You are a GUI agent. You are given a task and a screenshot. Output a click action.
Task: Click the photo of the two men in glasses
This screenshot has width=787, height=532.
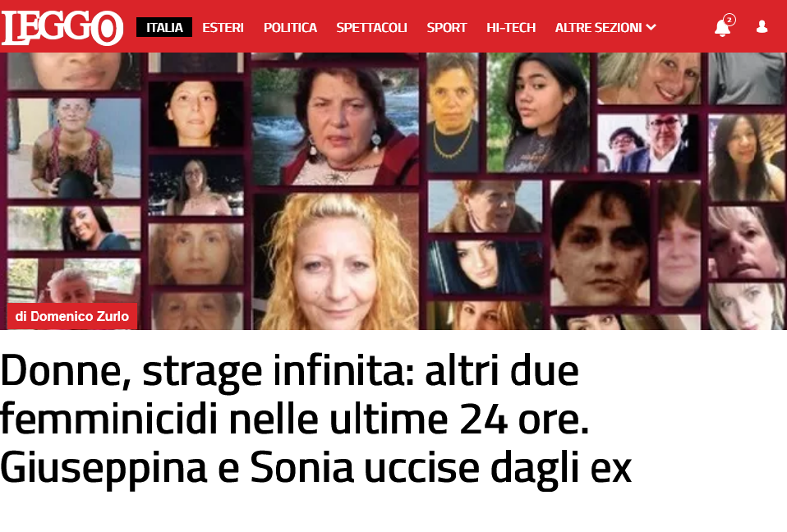[647, 144]
